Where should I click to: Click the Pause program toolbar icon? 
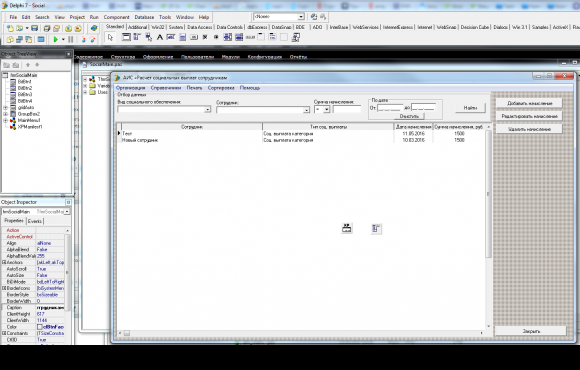pos(71,39)
